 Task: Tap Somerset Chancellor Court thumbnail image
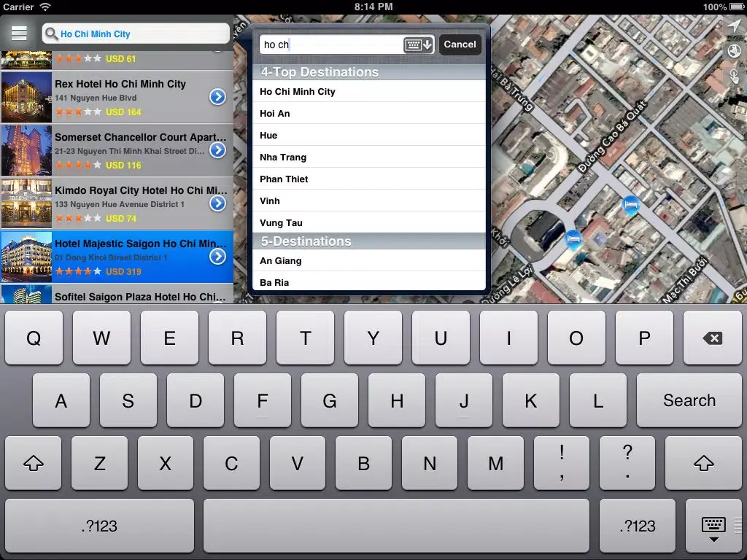(x=27, y=150)
